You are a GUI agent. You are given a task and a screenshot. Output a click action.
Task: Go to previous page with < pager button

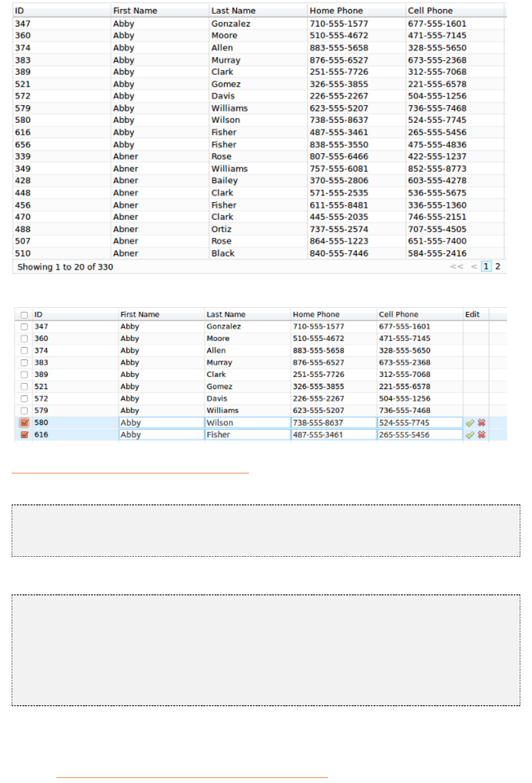[474, 266]
